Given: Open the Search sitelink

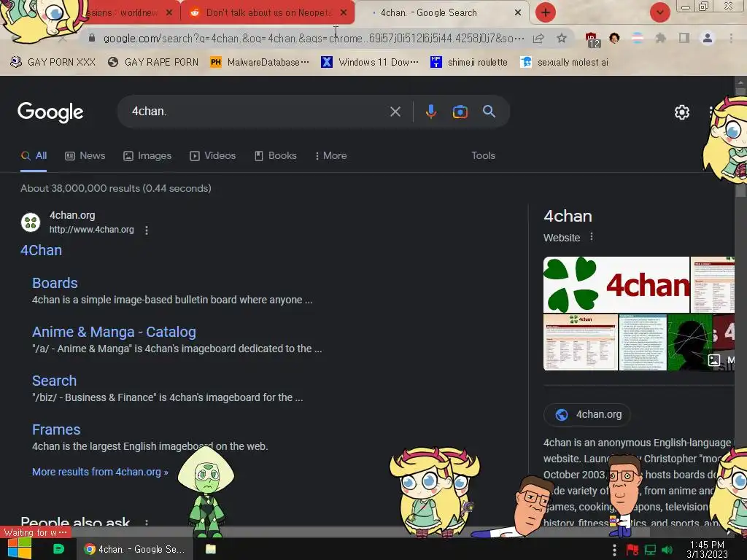Looking at the screenshot, I should pos(54,381).
